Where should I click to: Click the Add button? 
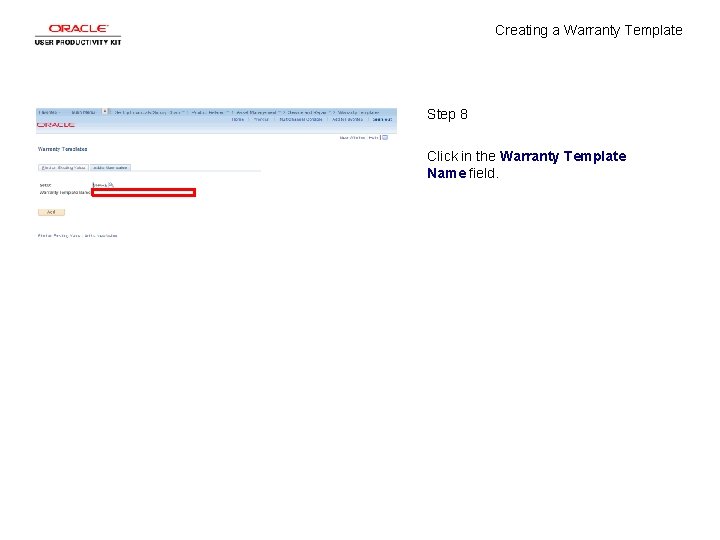[51, 212]
